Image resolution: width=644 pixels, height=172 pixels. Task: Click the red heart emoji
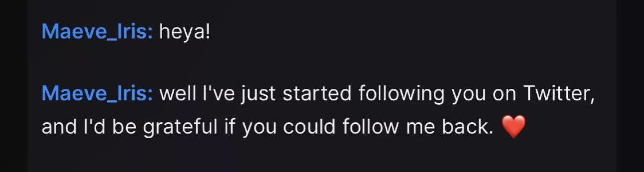(x=513, y=126)
